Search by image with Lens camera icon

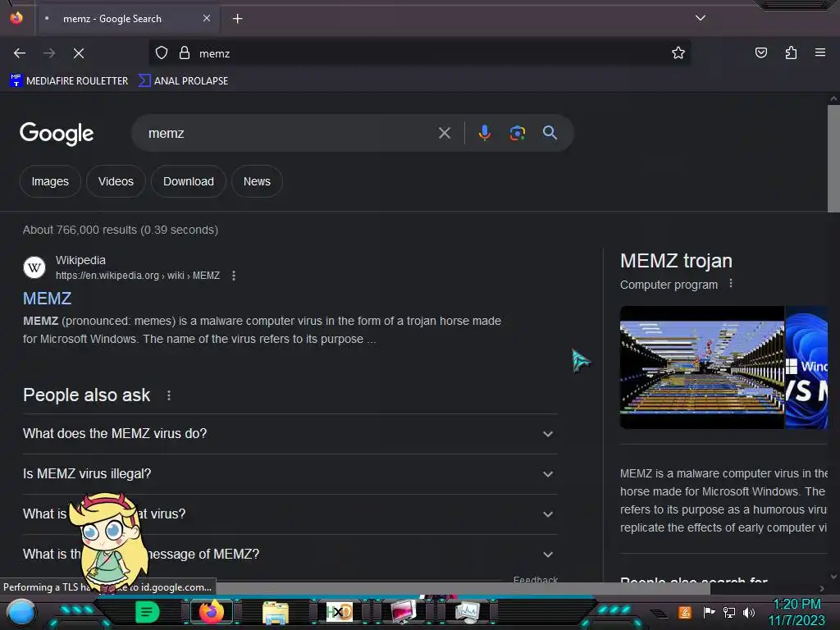[x=517, y=133]
